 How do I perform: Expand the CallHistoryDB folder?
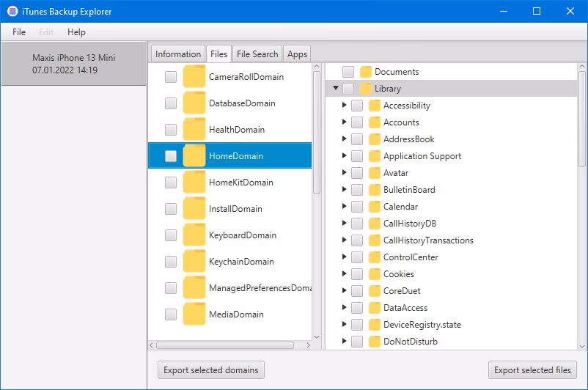tap(345, 224)
